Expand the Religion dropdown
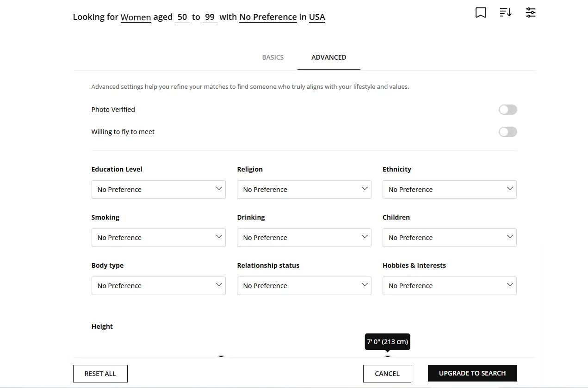 coord(304,190)
